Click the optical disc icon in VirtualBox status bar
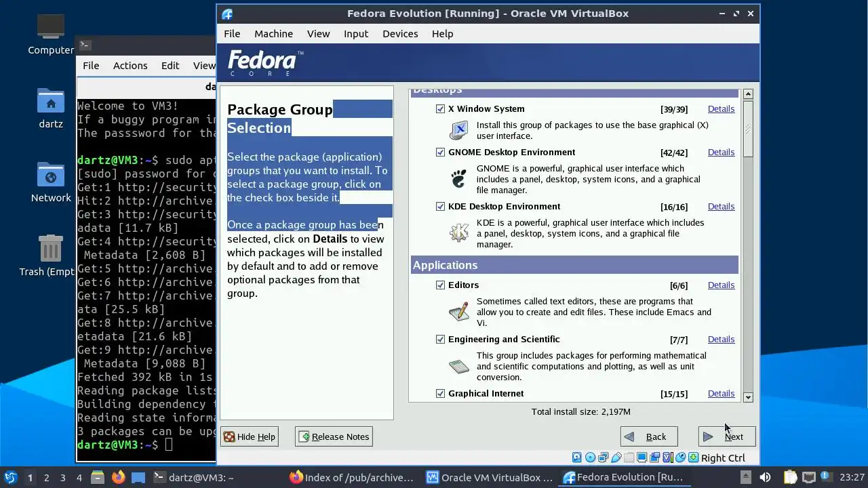 [590, 457]
